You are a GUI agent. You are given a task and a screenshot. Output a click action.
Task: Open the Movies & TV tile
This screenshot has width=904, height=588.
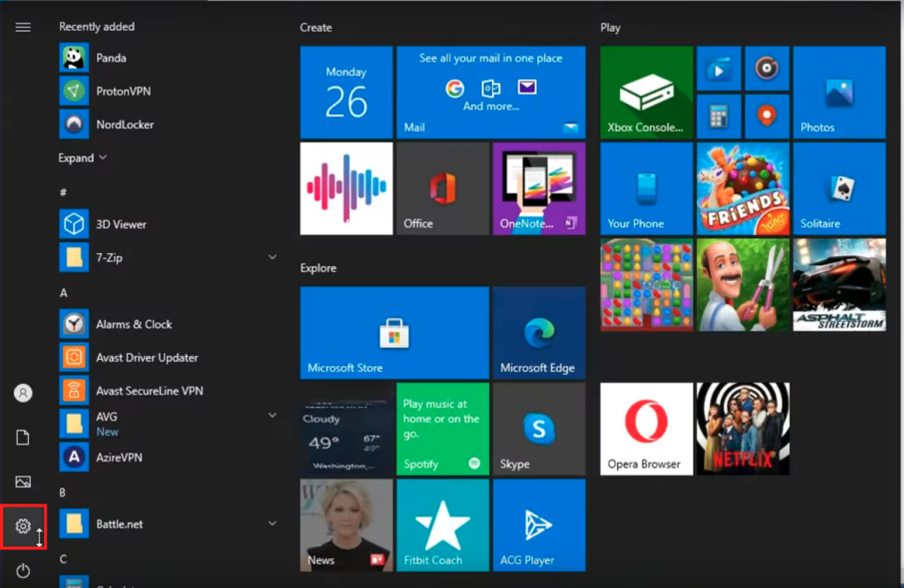tap(719, 69)
